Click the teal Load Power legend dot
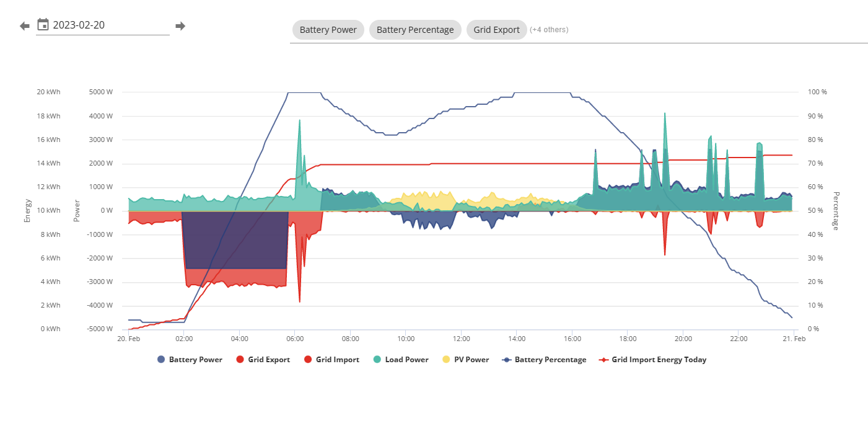The image size is (868, 436). point(378,360)
